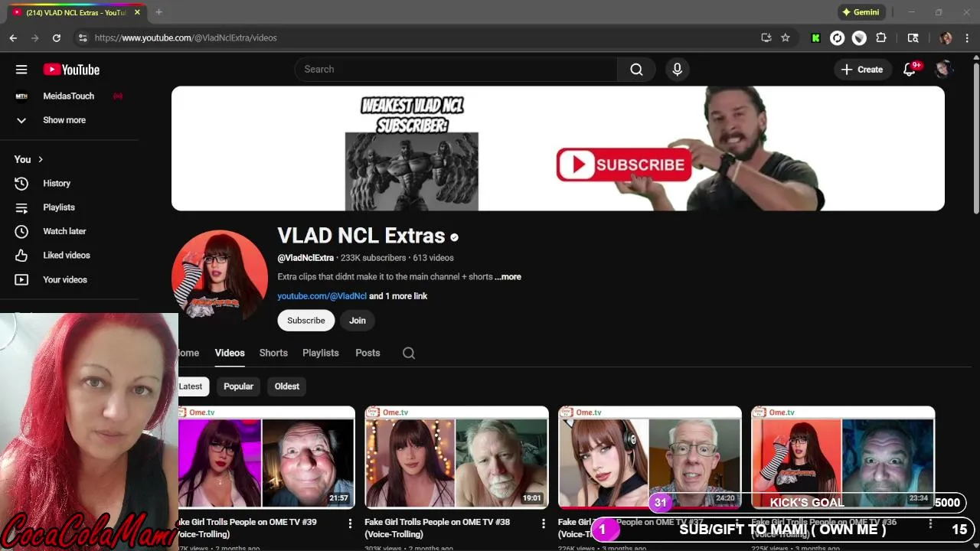
Task: Focus the YouTube Search field
Action: (456, 70)
